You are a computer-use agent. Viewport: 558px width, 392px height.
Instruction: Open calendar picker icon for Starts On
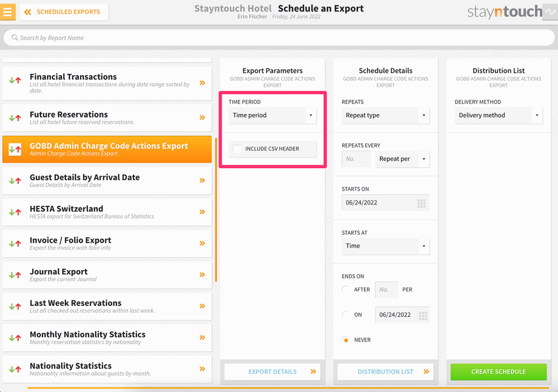click(422, 203)
